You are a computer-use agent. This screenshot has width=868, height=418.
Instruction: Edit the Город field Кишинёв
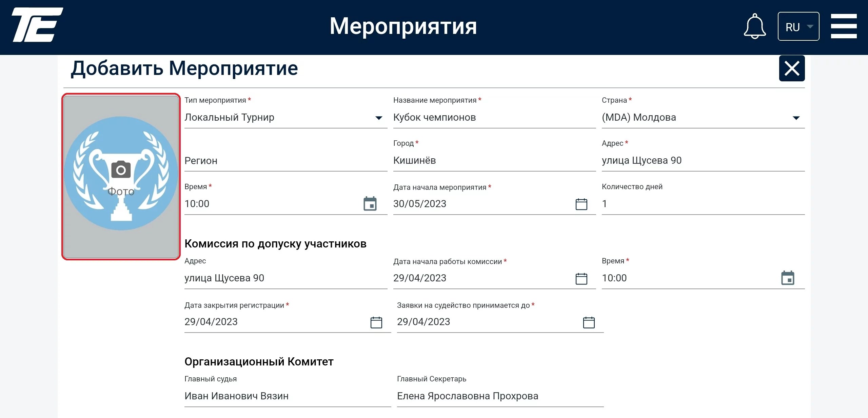click(x=494, y=160)
